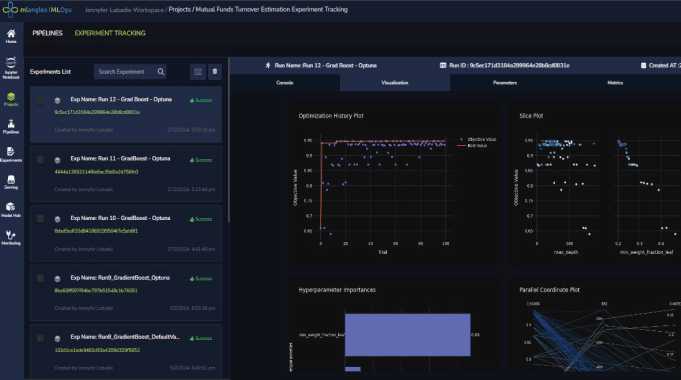Select Exp Name: Run 11 - GradBoost - Optuna
This screenshot has width=681, height=380.
[120, 159]
